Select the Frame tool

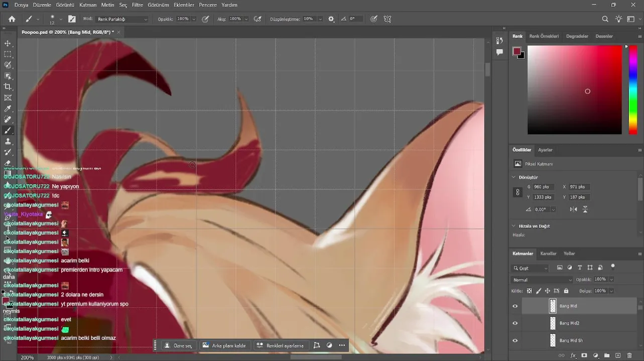[8, 98]
